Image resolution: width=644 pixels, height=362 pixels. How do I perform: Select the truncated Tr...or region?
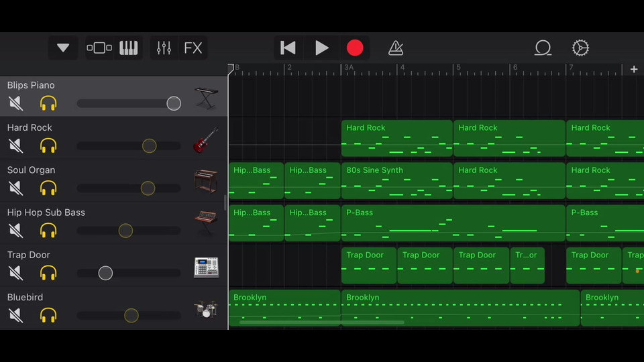tap(527, 265)
